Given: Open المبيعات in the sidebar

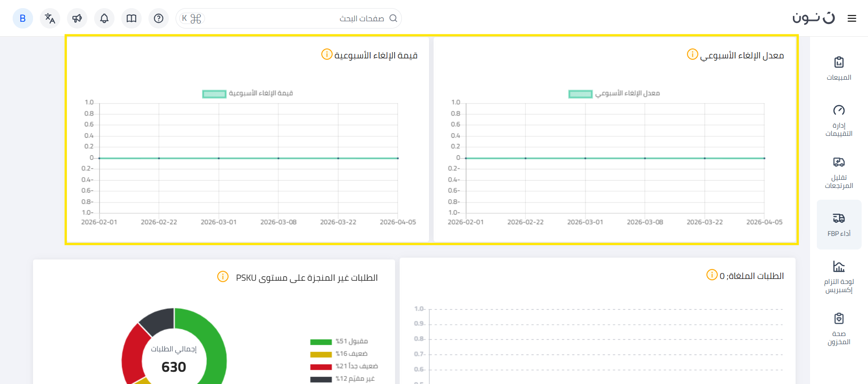Looking at the screenshot, I should tap(839, 68).
